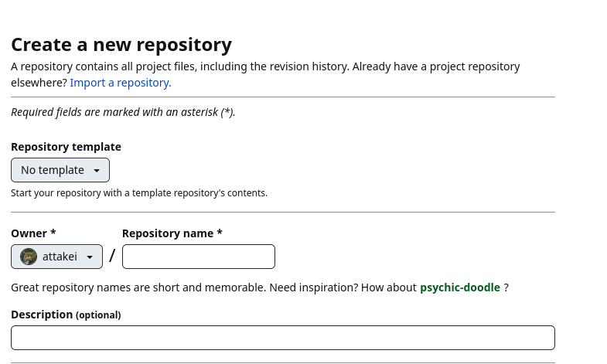Use the suggested name psychic-doodle
The width and height of the screenshot is (607, 364).
[459, 287]
